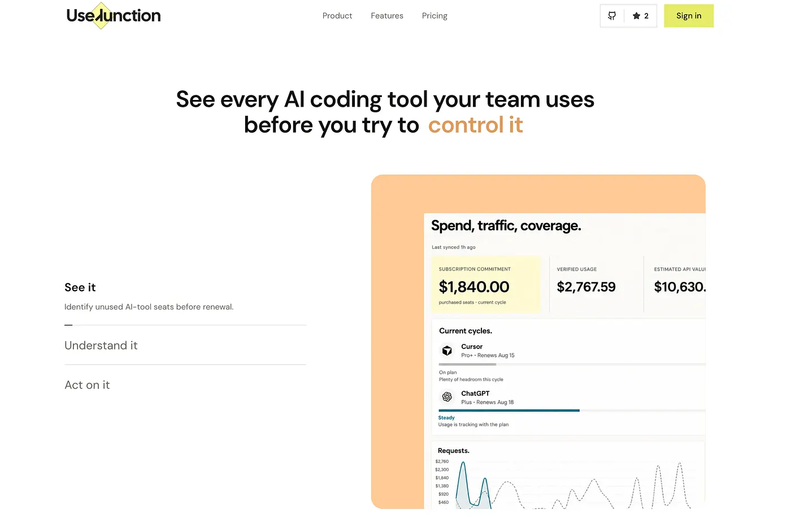Viewport: 791px width, 532px height.
Task: Click 'purchased seats · current cycle' caption
Action: [472, 302]
